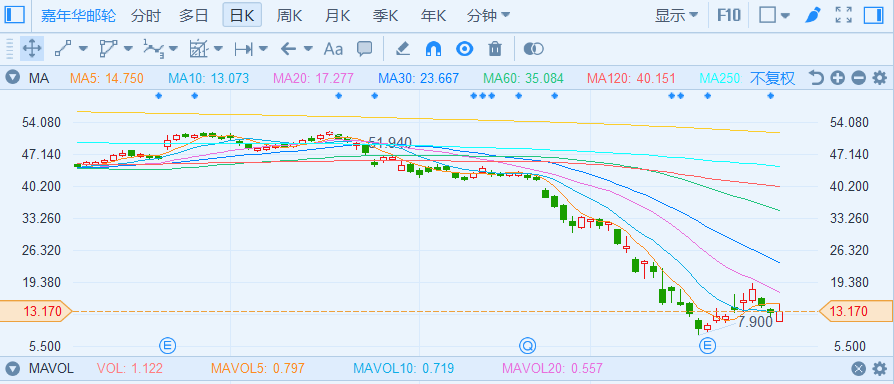894x384 pixels.
Task: Open F10 company info
Action: [729, 15]
